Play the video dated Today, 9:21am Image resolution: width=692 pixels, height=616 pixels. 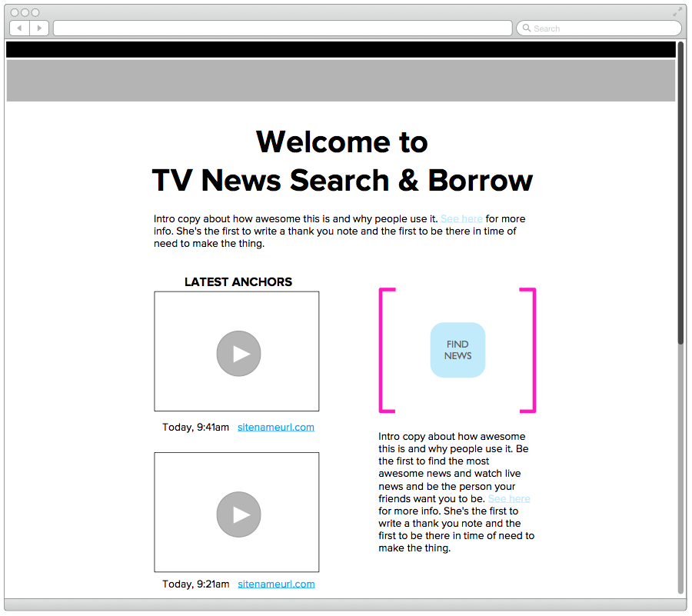239,514
